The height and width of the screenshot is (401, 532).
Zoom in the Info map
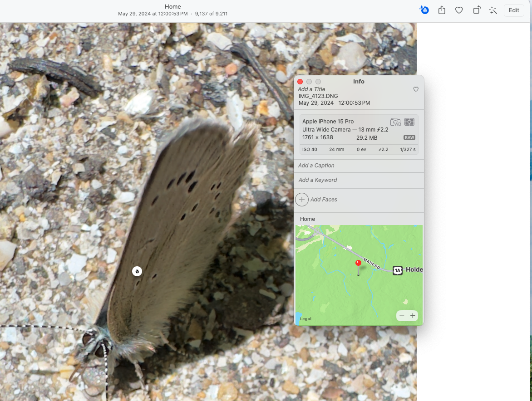(413, 316)
